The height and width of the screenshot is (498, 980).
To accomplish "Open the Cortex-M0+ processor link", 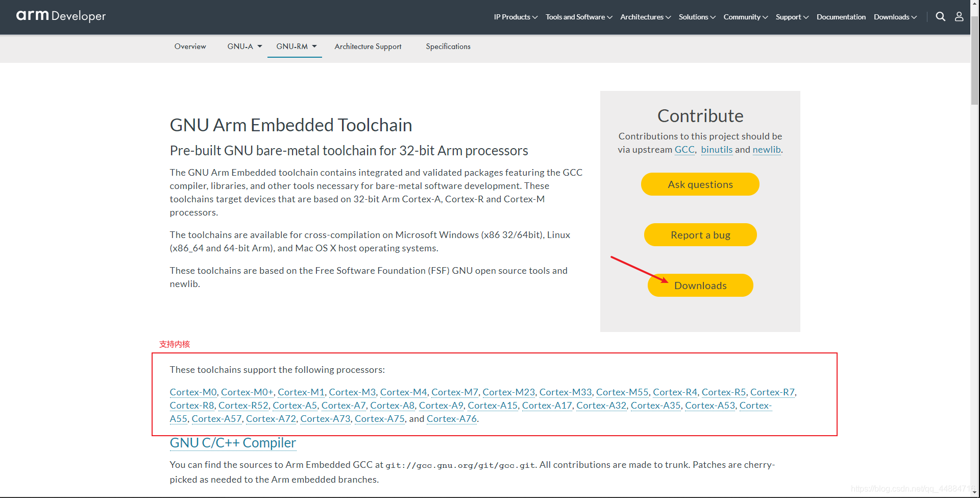I will pyautogui.click(x=247, y=392).
